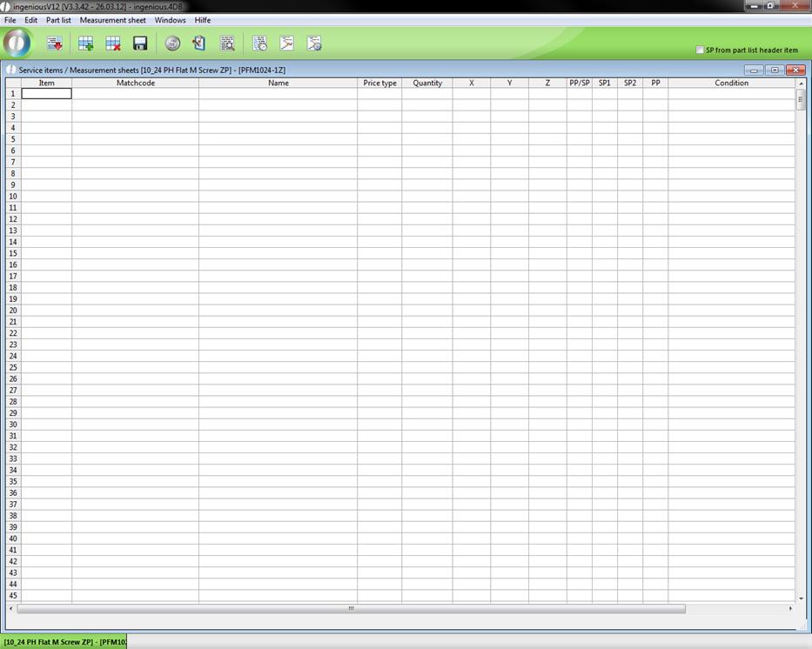Select the Item cell in row 1
812x649 pixels.
pos(46,93)
